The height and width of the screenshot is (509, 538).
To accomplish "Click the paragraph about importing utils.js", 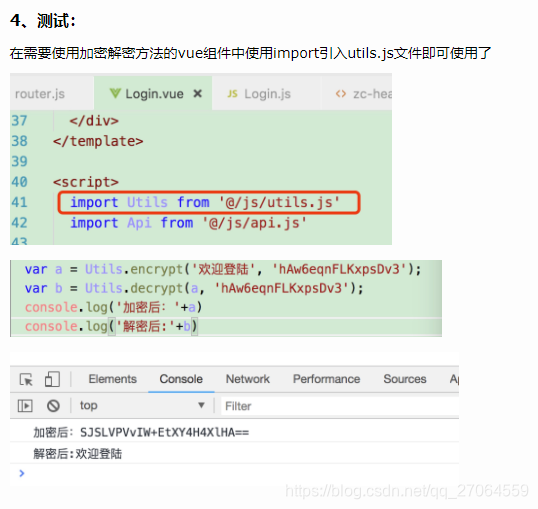I will coord(250,53).
